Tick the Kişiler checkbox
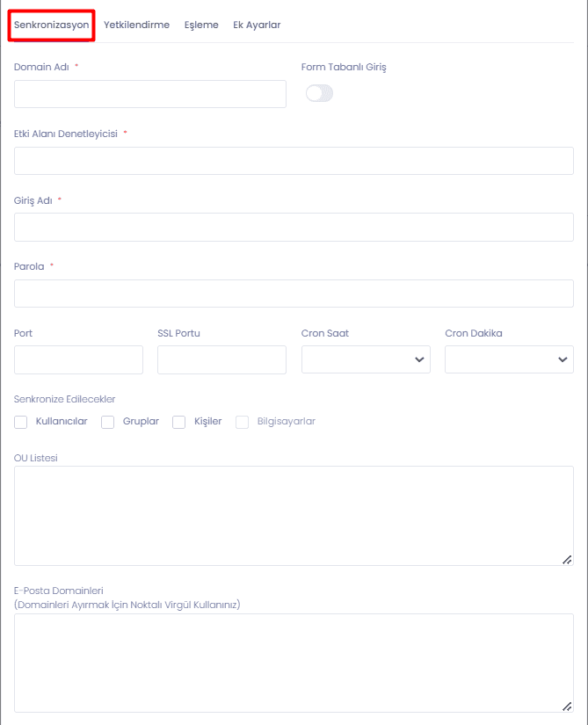Screen dimensions: 588x725 (x=179, y=422)
